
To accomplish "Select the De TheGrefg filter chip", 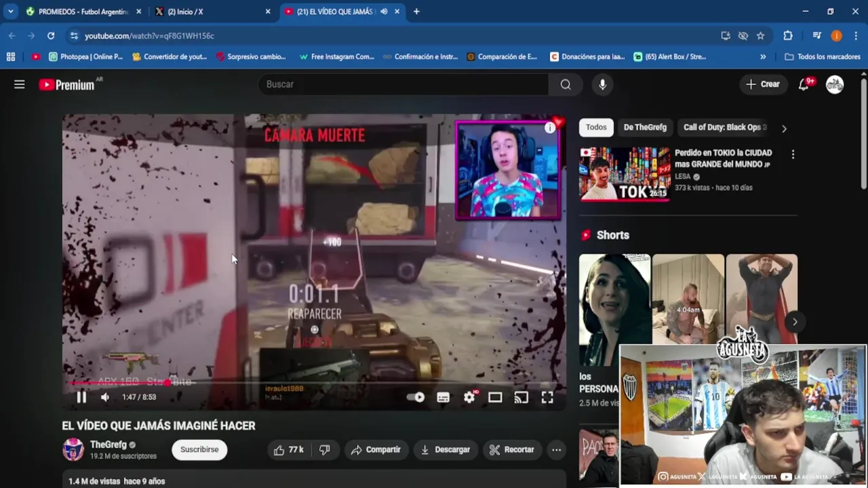I will [645, 127].
